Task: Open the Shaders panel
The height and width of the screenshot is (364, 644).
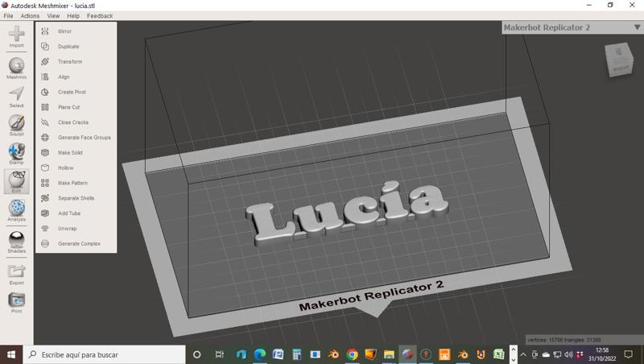Action: tap(16, 242)
